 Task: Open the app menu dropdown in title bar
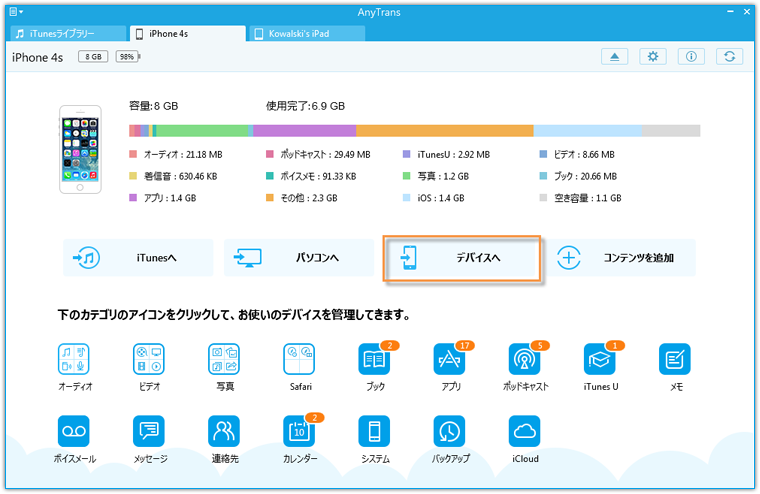click(x=16, y=12)
